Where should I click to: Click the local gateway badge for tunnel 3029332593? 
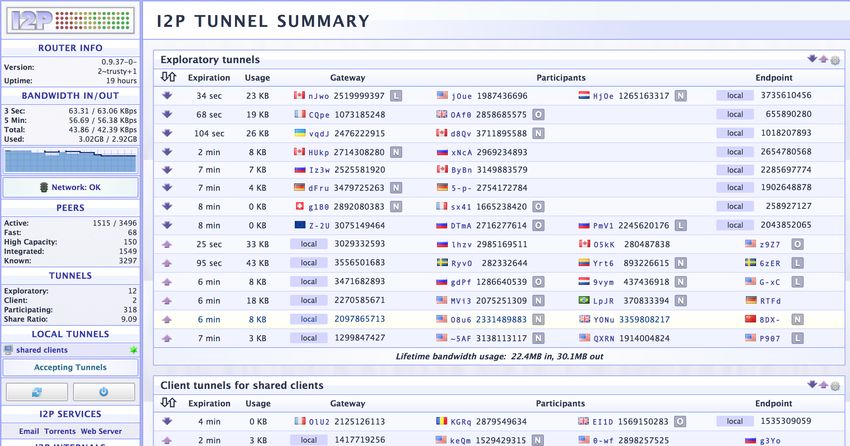tap(308, 244)
